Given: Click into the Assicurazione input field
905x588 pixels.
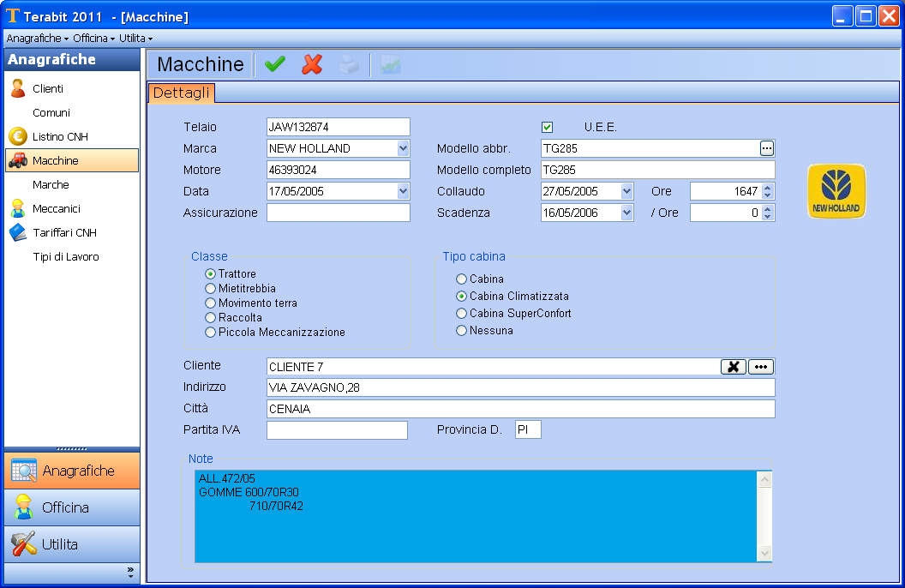Looking at the screenshot, I should point(339,213).
